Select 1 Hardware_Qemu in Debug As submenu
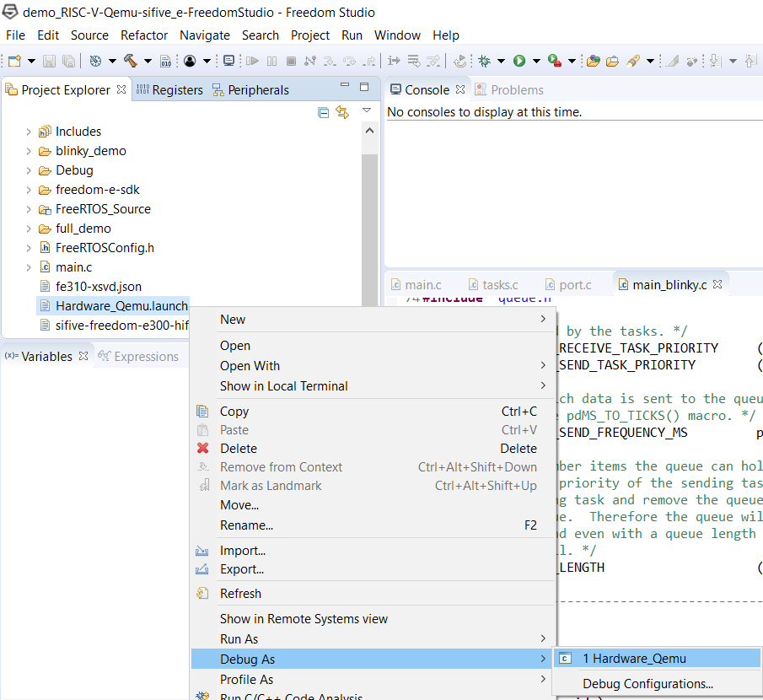 click(x=657, y=659)
